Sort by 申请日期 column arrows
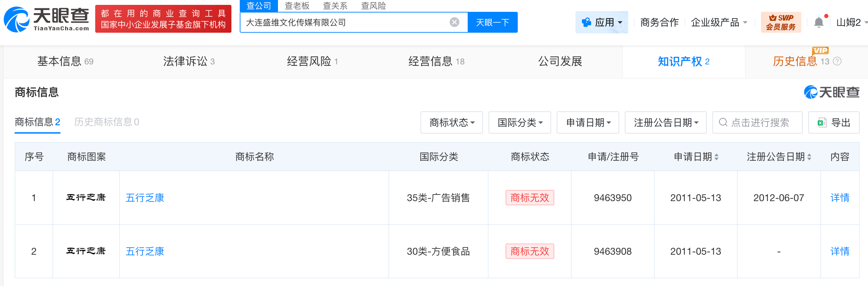 pos(716,157)
